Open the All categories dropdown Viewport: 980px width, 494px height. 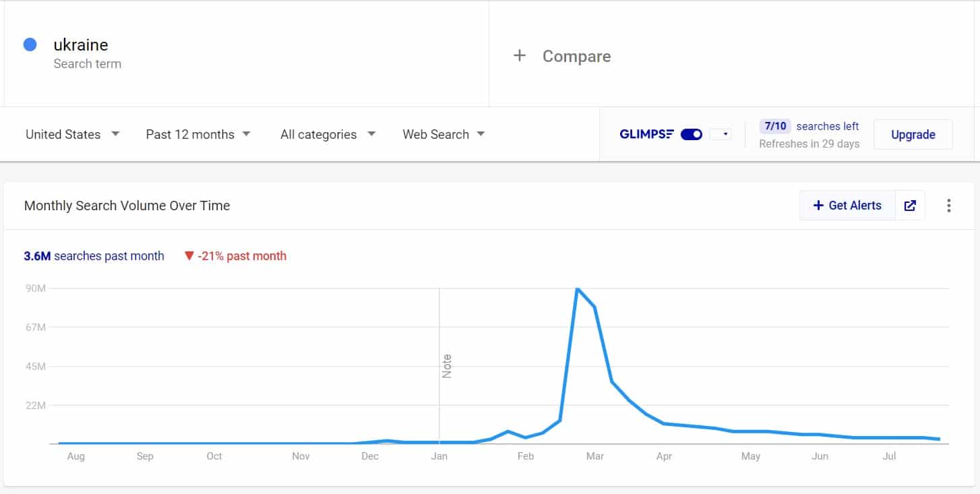pos(328,134)
